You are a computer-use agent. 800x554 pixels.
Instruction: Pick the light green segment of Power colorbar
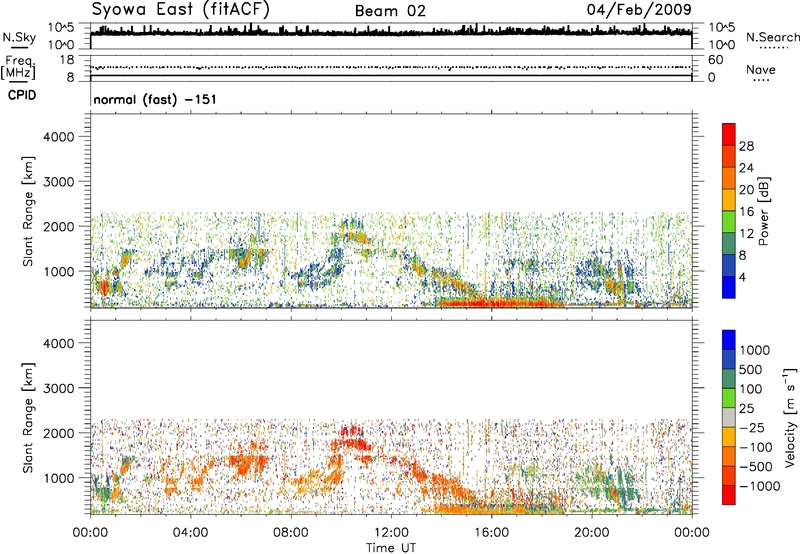coord(729,222)
